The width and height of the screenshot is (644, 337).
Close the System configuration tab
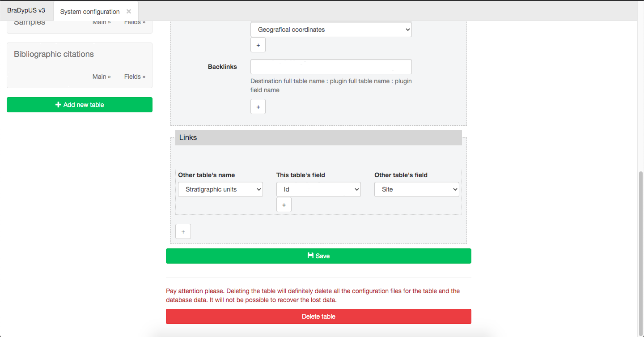pos(129,11)
